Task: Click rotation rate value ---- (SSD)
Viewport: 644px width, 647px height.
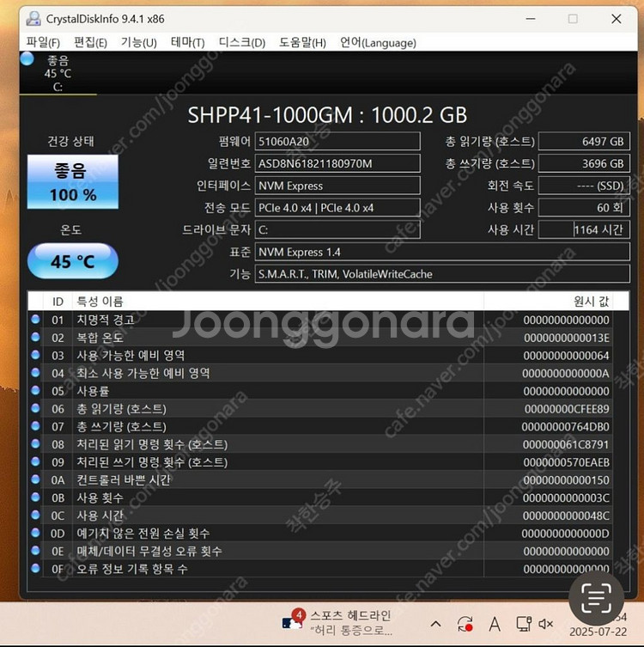Action: (x=584, y=186)
